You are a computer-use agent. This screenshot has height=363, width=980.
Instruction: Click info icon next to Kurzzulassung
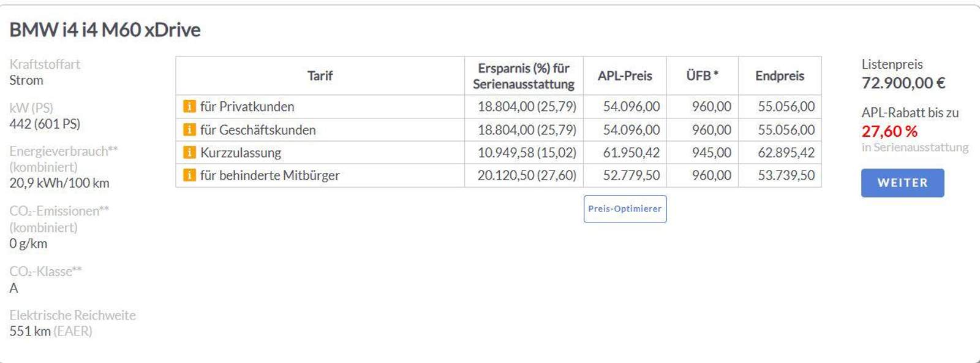pos(189,153)
